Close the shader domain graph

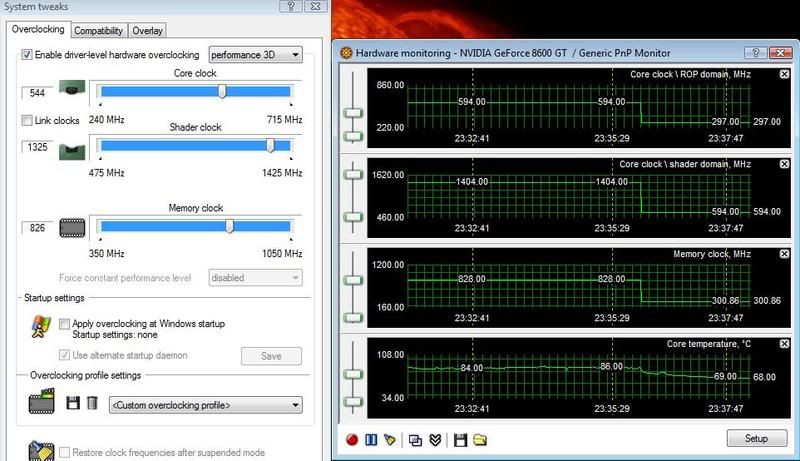[784, 164]
